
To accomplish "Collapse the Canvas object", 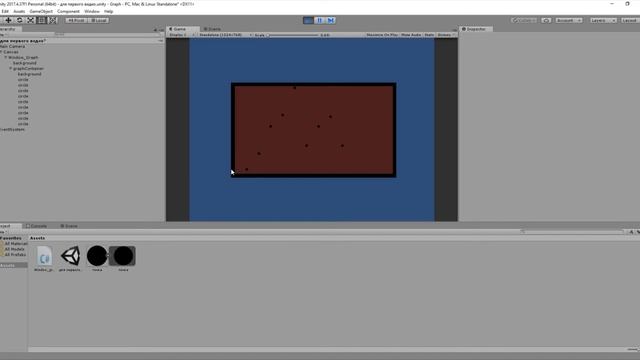I will point(1,52).
